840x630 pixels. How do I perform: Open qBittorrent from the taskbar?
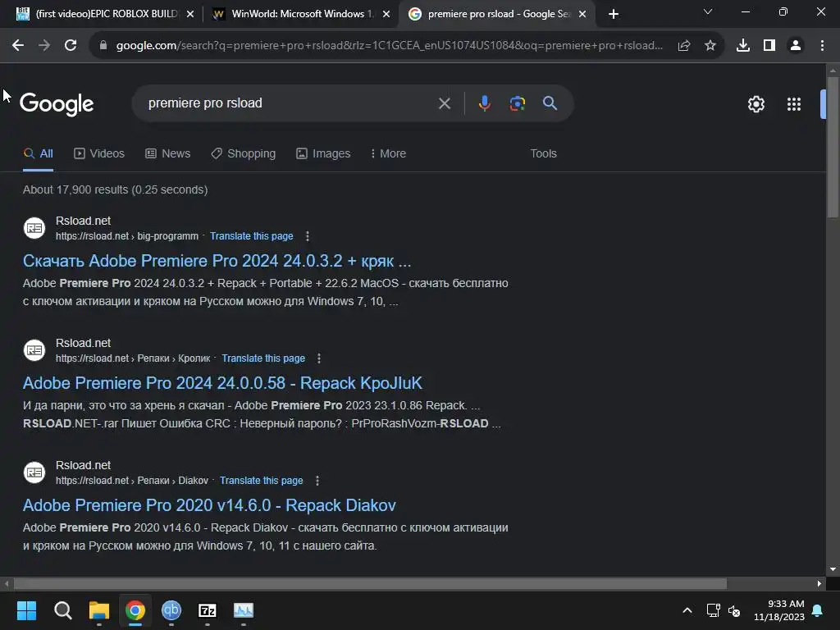pyautogui.click(x=171, y=610)
